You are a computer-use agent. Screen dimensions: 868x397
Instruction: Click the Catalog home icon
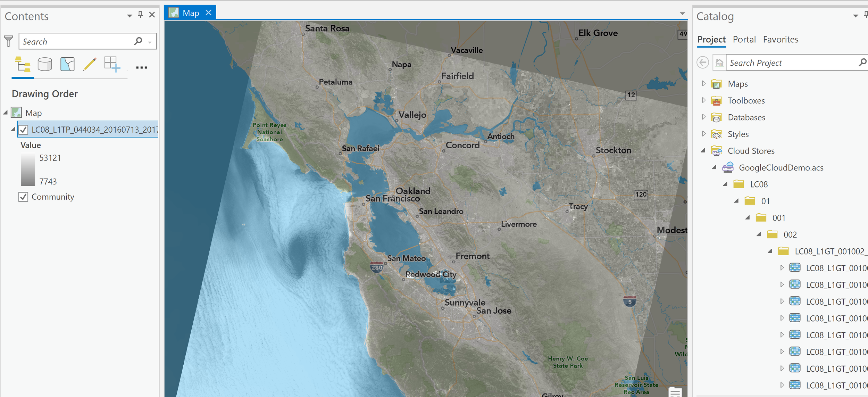point(719,63)
